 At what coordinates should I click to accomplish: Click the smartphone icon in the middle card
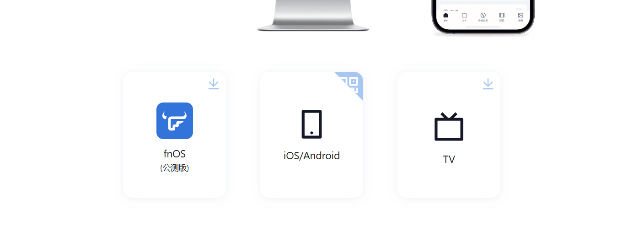click(x=311, y=124)
